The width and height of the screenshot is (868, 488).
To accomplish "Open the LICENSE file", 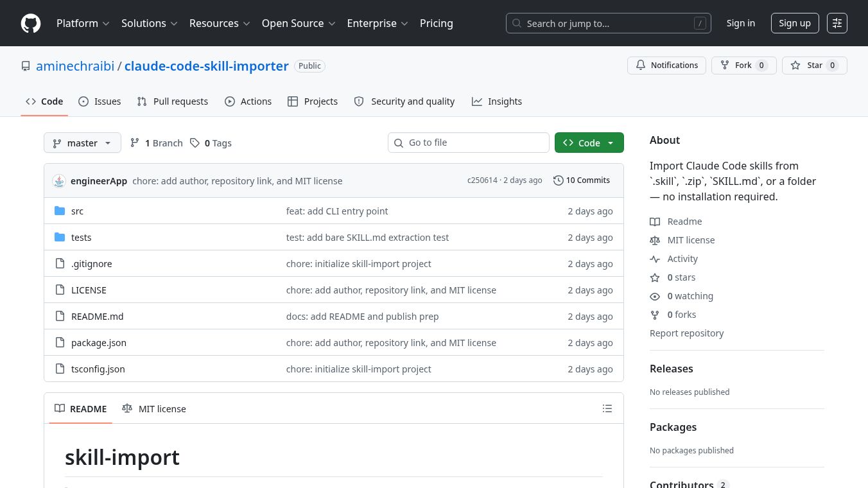I will click(x=89, y=290).
